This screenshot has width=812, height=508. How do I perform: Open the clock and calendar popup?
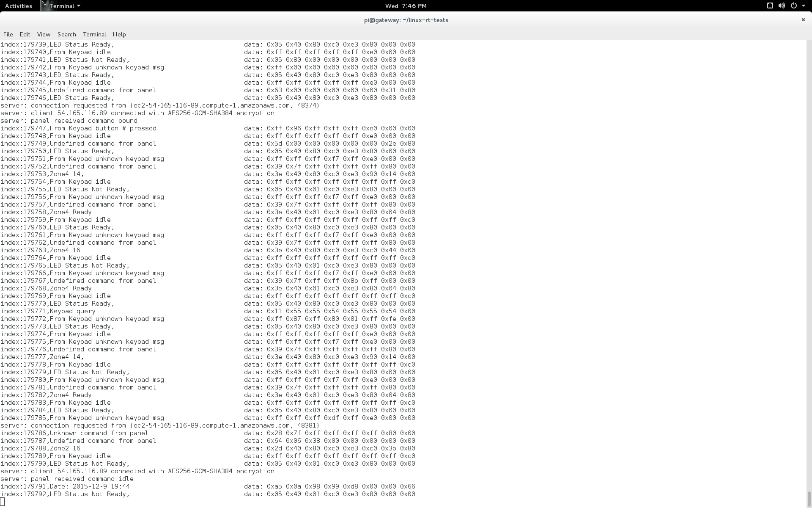[x=406, y=6]
